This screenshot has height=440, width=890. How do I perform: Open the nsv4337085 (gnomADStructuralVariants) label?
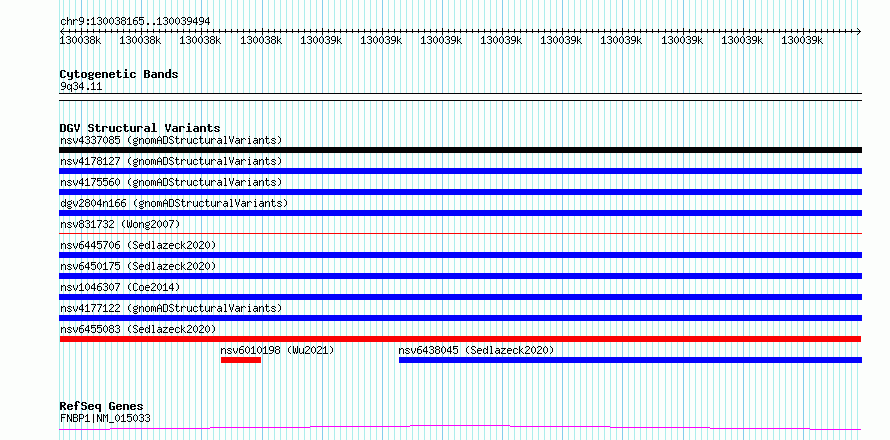pyautogui.click(x=171, y=140)
